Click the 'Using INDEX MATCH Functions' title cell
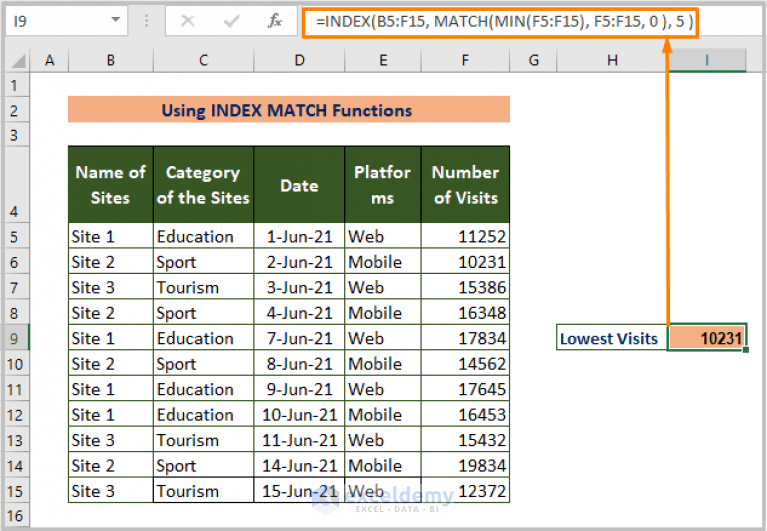This screenshot has height=531, width=767. pos(289,110)
